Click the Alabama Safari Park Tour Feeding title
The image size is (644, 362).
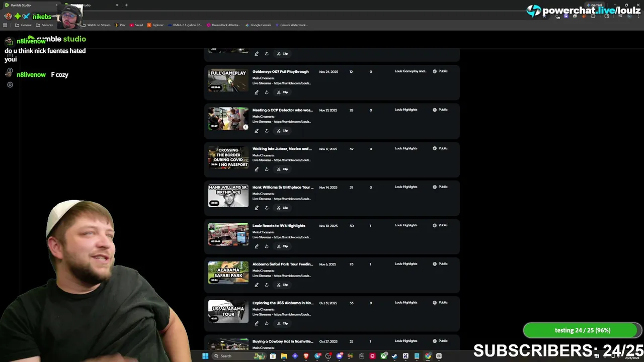pos(283,264)
